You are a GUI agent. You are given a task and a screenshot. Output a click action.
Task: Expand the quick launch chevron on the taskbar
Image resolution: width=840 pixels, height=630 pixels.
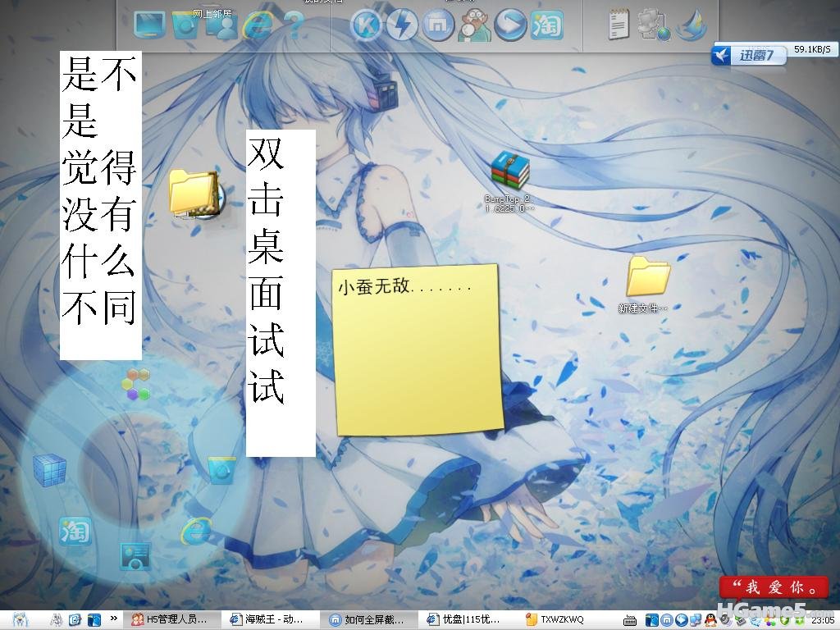113,619
